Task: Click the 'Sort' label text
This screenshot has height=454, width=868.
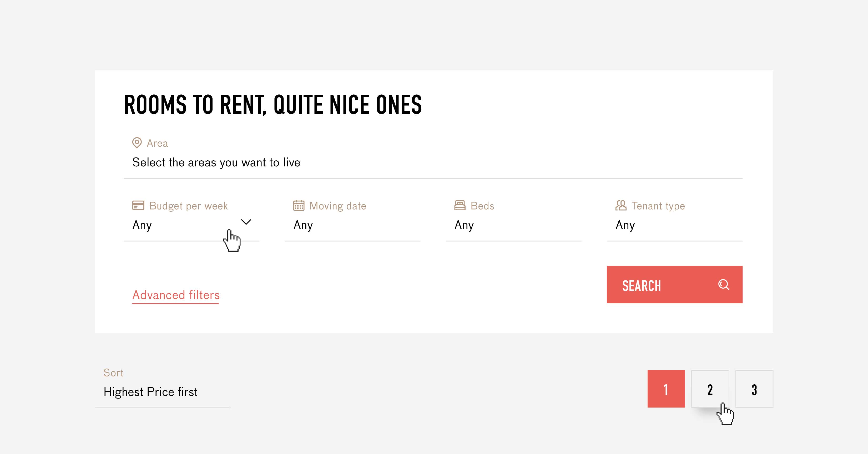Action: click(x=113, y=373)
